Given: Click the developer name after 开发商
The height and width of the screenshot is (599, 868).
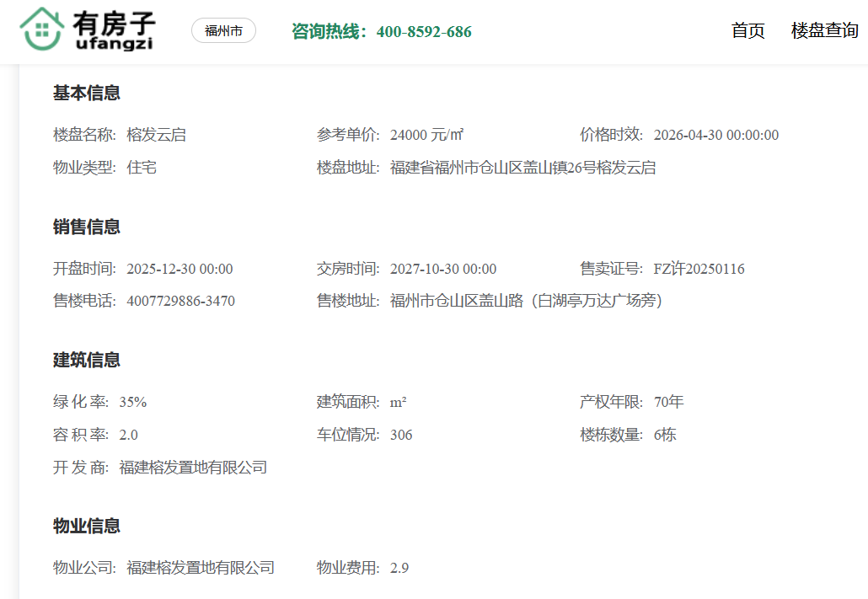Looking at the screenshot, I should [193, 467].
